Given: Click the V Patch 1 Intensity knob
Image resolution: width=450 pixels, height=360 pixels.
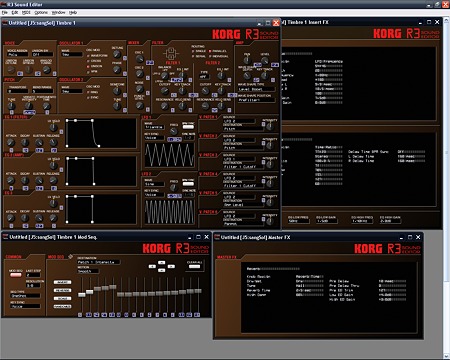Looking at the screenshot, I should pos(270,126).
